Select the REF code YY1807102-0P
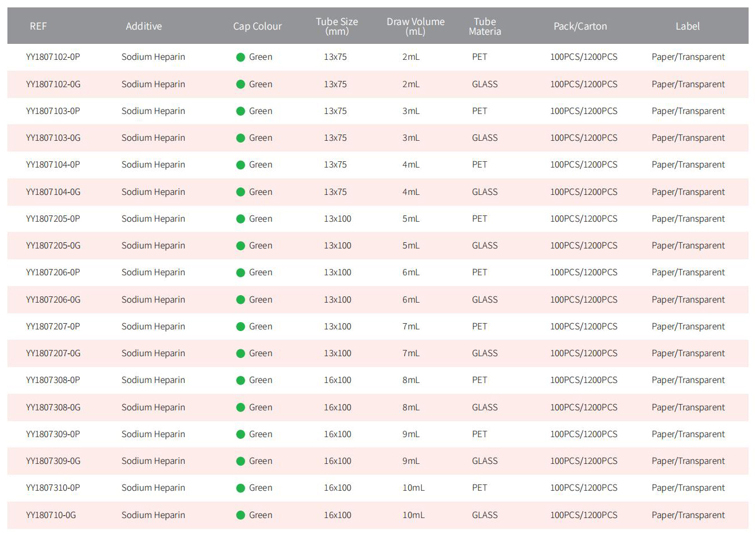 point(53,57)
